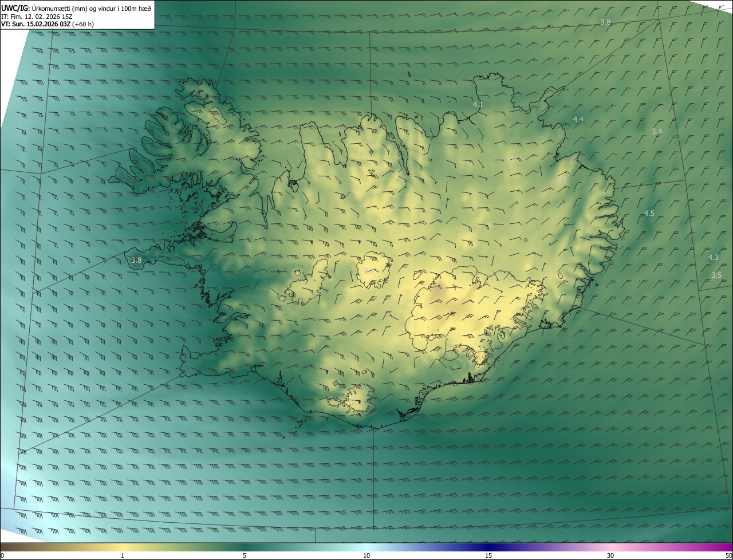The height and width of the screenshot is (560, 733).
Task: Select the 3.5 value below 4.3
Action: (x=716, y=275)
